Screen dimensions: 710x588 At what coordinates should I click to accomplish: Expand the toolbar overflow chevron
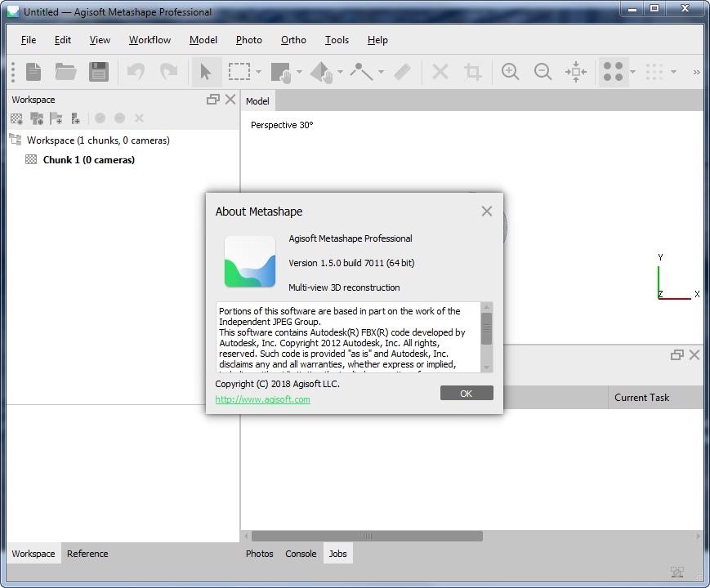point(696,72)
